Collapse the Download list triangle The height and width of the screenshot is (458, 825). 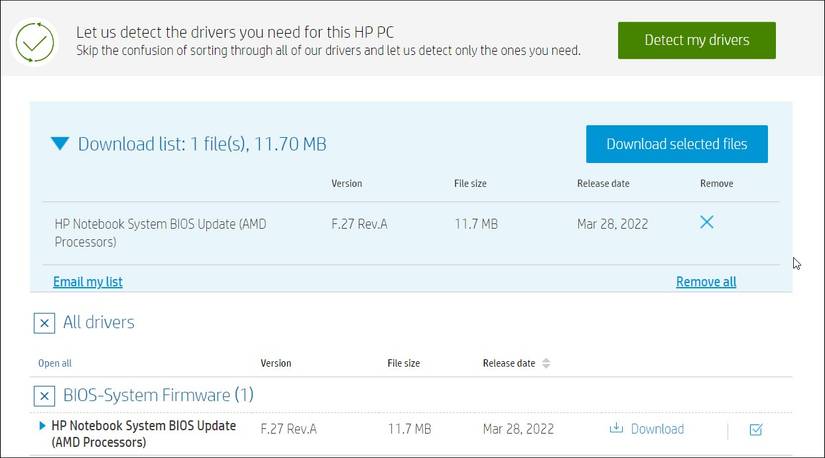[60, 143]
